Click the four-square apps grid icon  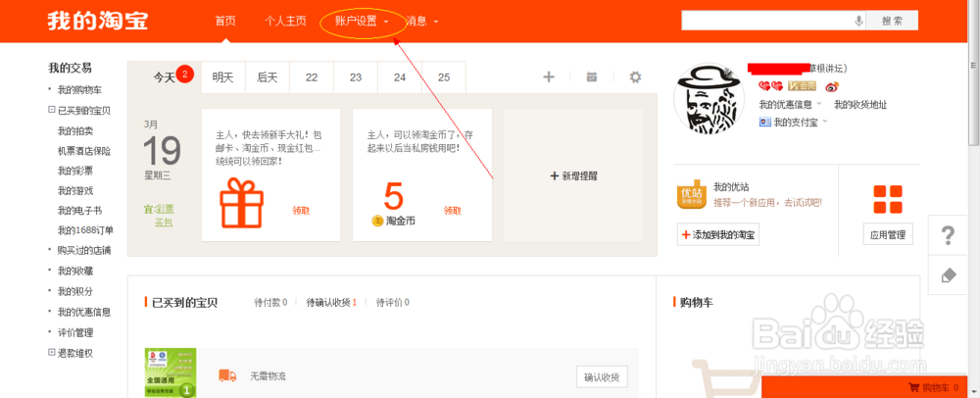[888, 200]
